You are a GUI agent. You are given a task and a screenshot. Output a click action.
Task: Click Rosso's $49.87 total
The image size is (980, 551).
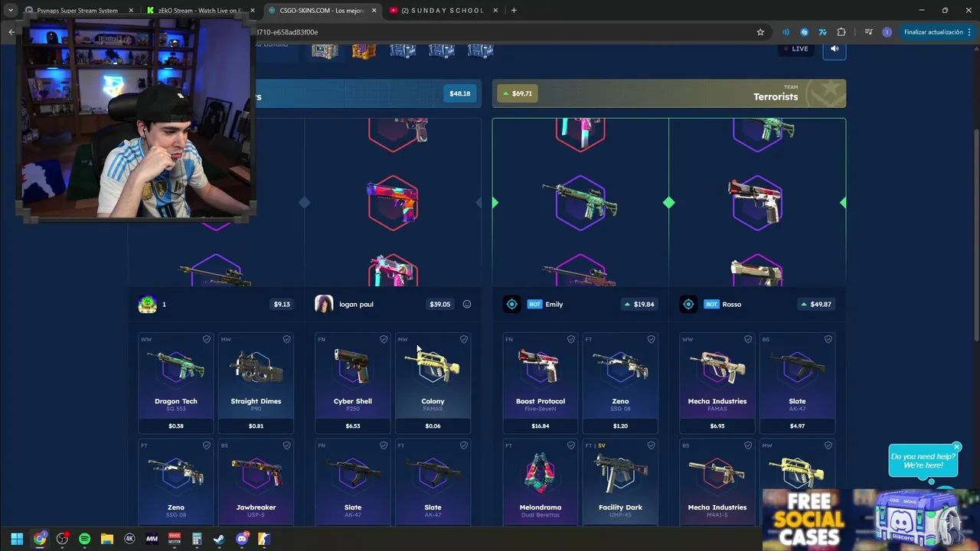[816, 304]
